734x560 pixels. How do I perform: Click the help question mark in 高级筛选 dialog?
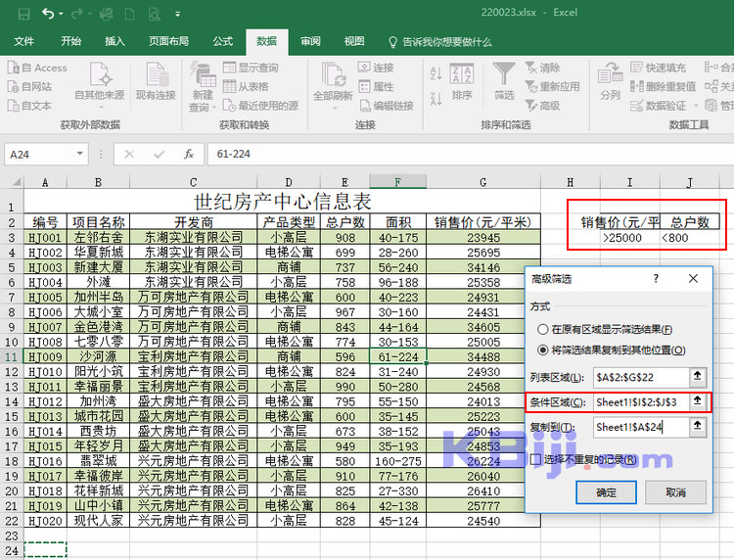657,279
